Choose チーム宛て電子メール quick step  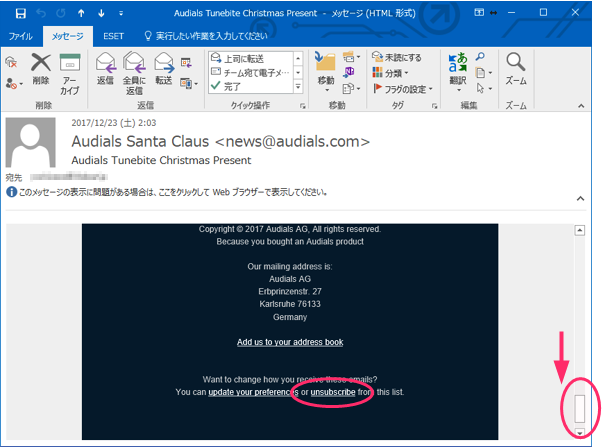click(x=250, y=72)
